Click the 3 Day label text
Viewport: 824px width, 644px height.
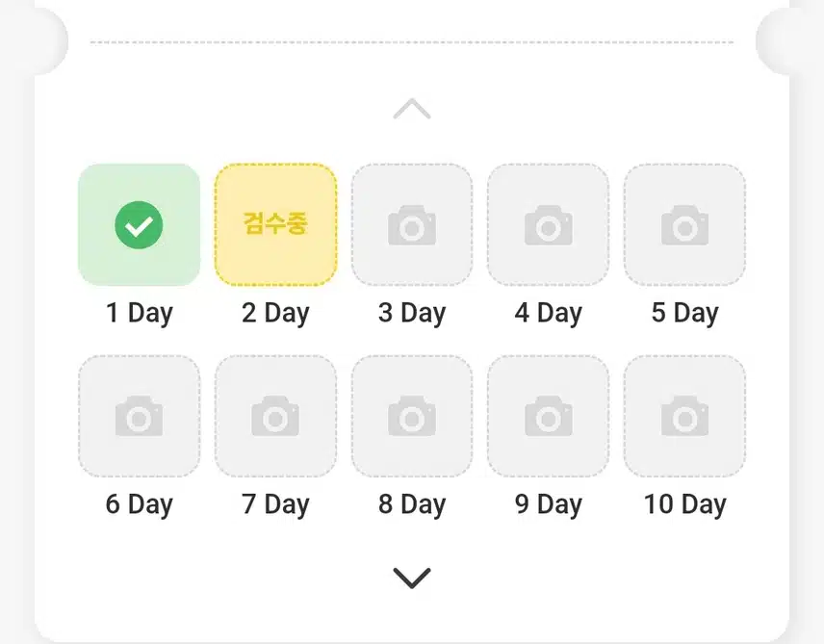pyautogui.click(x=412, y=313)
